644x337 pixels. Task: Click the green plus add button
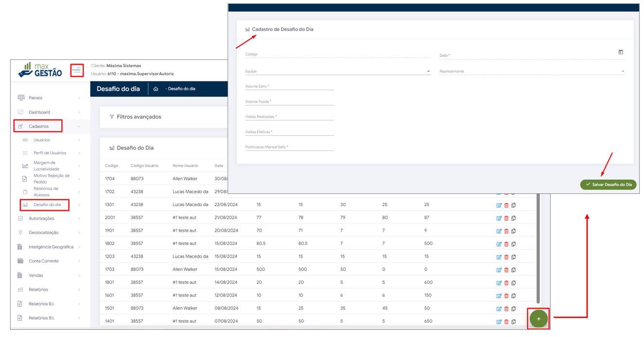tap(538, 318)
